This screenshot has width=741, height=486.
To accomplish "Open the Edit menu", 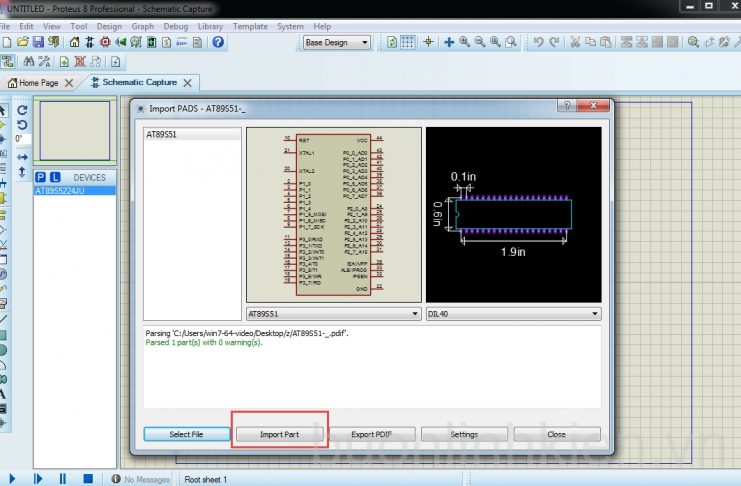I will tap(26, 26).
